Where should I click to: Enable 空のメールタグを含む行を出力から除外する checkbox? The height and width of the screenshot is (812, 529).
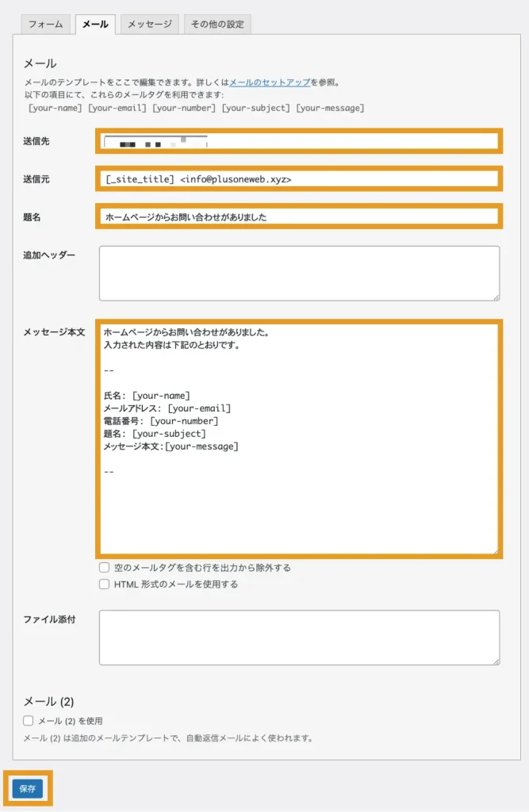(x=104, y=568)
